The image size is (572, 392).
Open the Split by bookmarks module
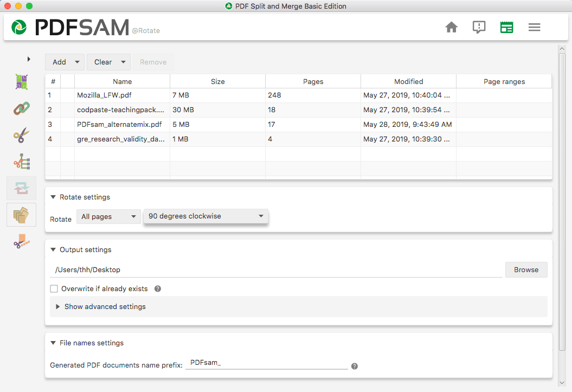pyautogui.click(x=21, y=162)
